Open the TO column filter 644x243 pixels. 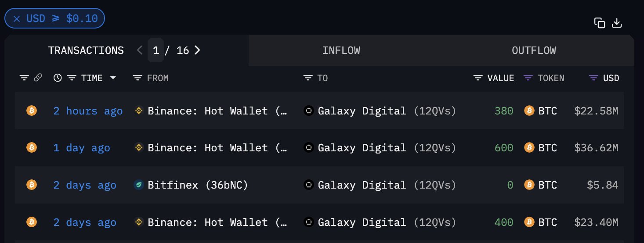[308, 78]
